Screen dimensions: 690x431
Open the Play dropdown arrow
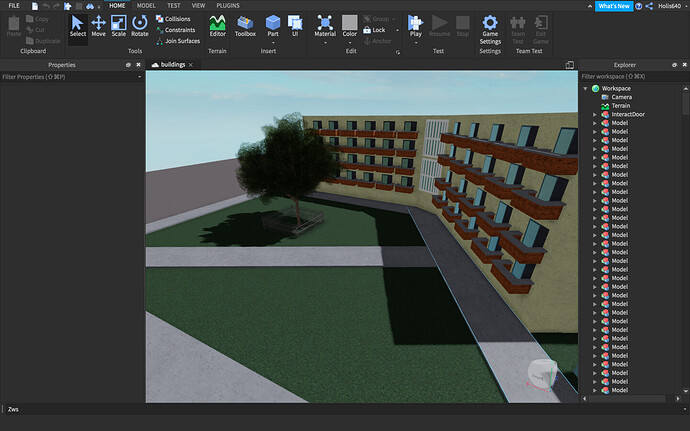(x=415, y=43)
